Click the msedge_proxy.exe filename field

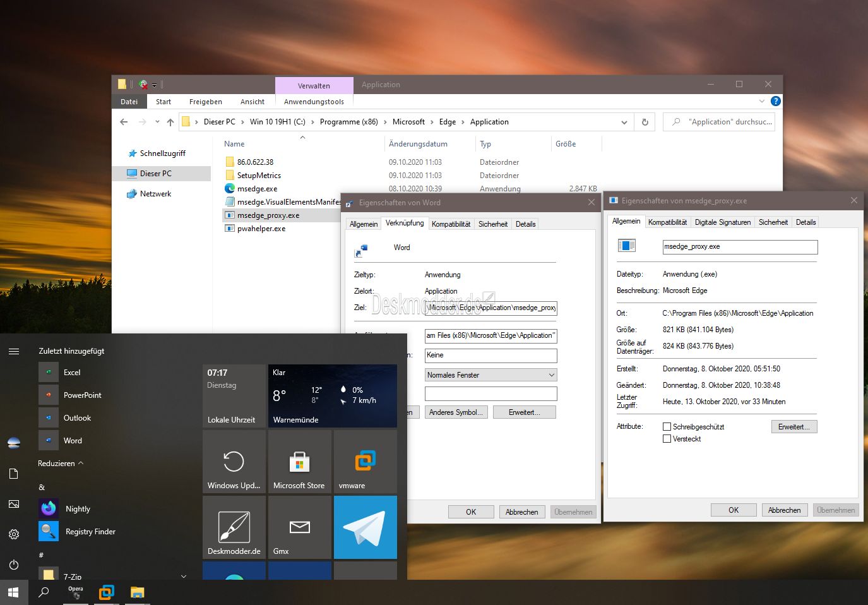740,247
